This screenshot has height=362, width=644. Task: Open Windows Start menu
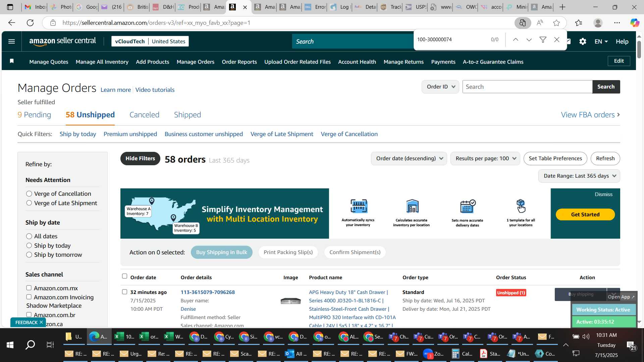10,345
